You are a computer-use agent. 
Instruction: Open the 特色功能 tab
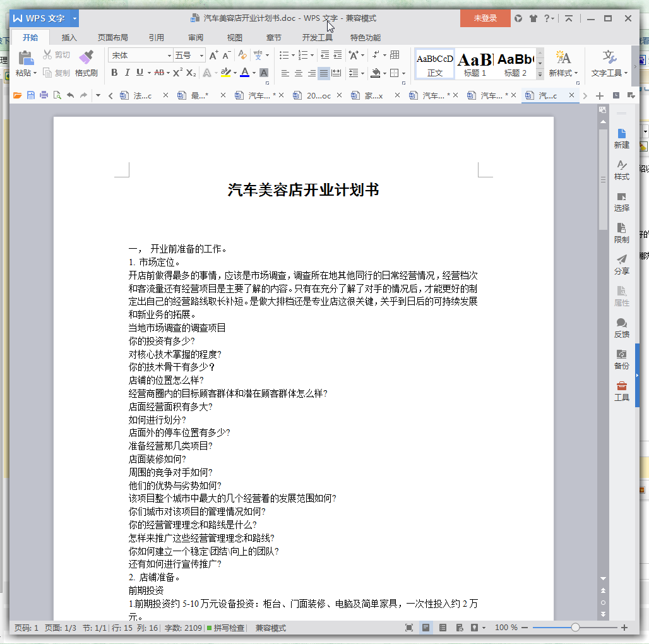tap(366, 38)
